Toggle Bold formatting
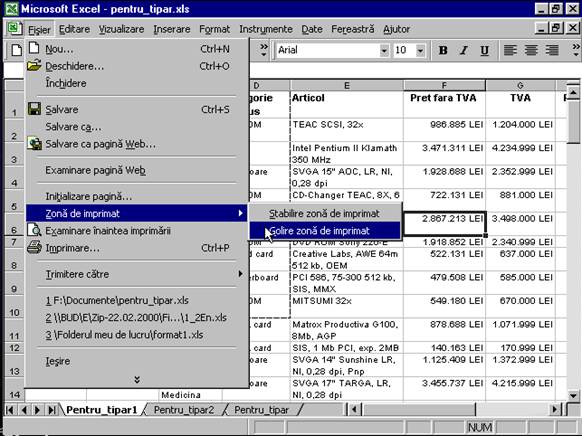This screenshot has height=436, width=582. pyautogui.click(x=443, y=50)
